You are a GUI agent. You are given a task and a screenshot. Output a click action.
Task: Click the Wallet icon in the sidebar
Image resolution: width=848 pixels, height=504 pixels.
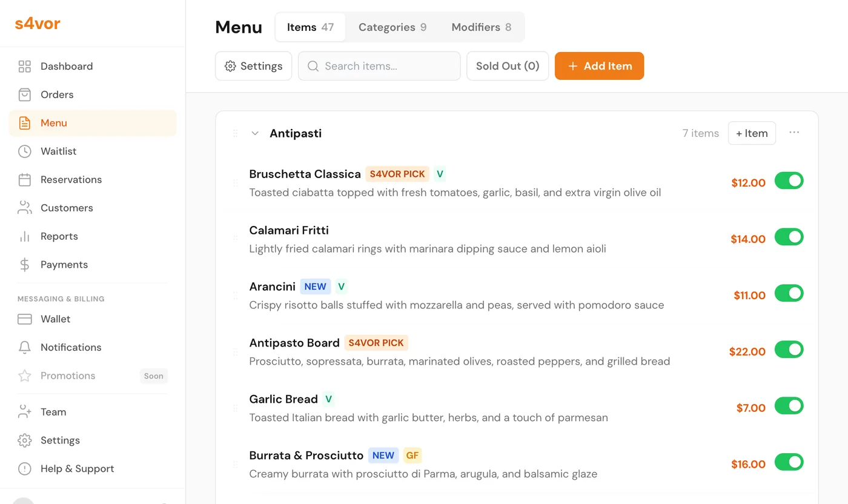(x=24, y=319)
